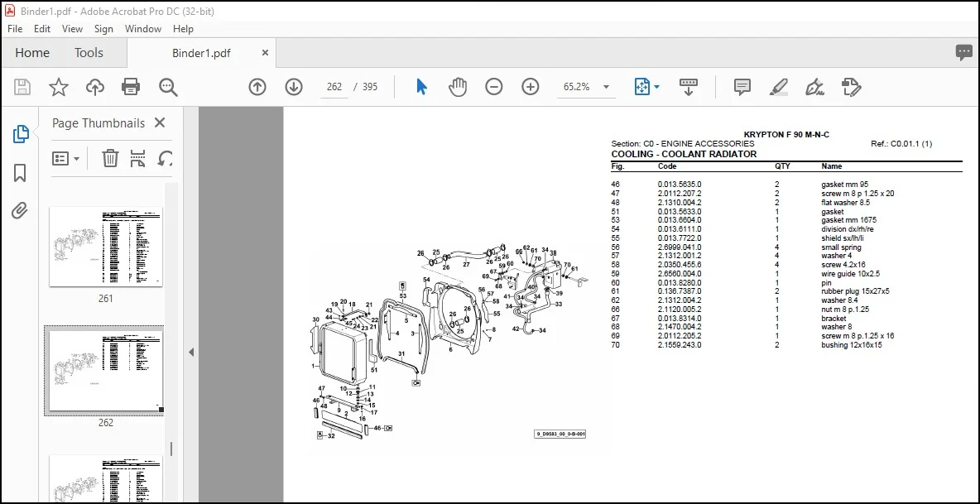The width and height of the screenshot is (980, 504).
Task: Click diagram reference '9_D9583_00_0-B-001'
Action: (x=560, y=434)
